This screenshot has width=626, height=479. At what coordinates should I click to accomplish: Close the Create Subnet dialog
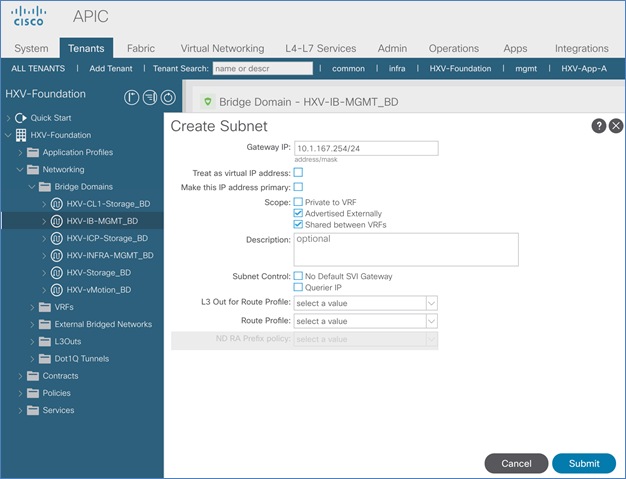coord(616,126)
